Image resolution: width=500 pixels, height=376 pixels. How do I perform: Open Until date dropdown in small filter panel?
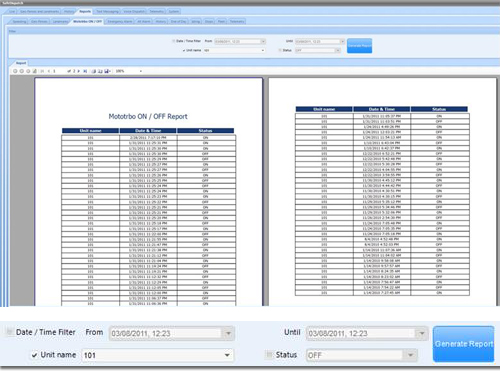click(342, 41)
